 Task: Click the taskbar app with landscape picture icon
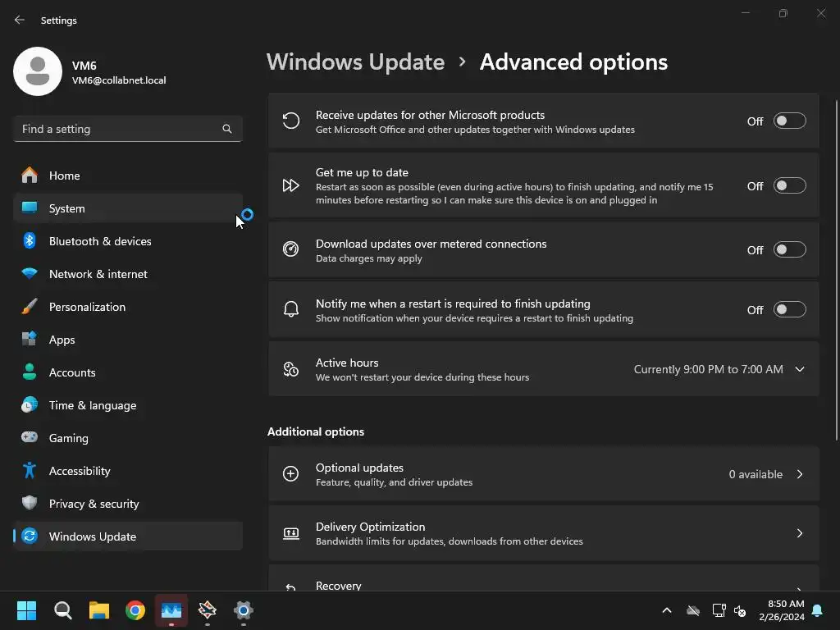171,610
